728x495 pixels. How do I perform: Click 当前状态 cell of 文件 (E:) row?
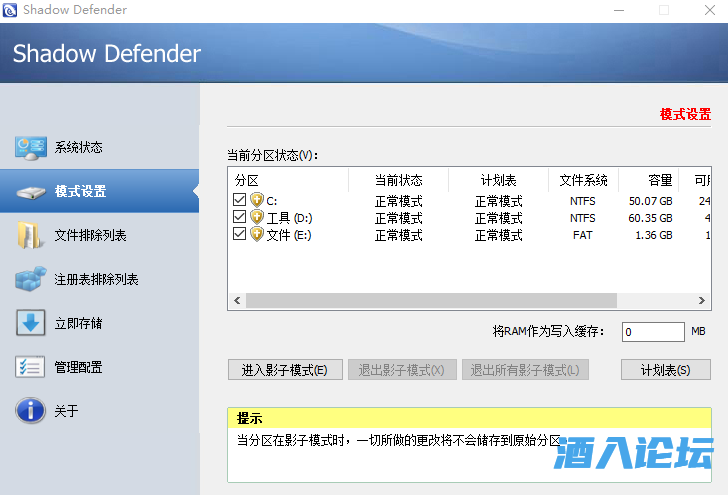coord(398,235)
